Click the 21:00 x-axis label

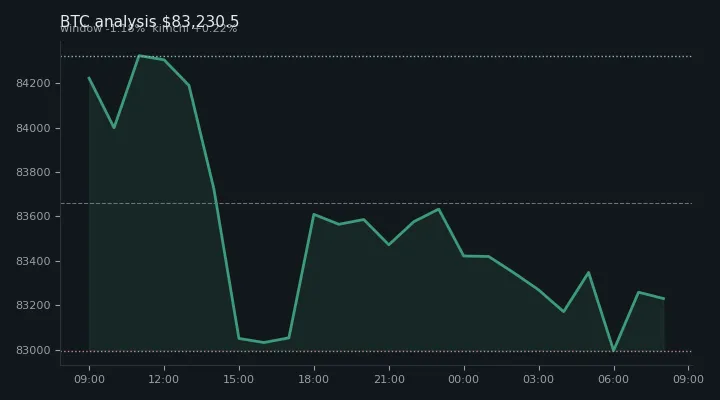pyautogui.click(x=389, y=379)
